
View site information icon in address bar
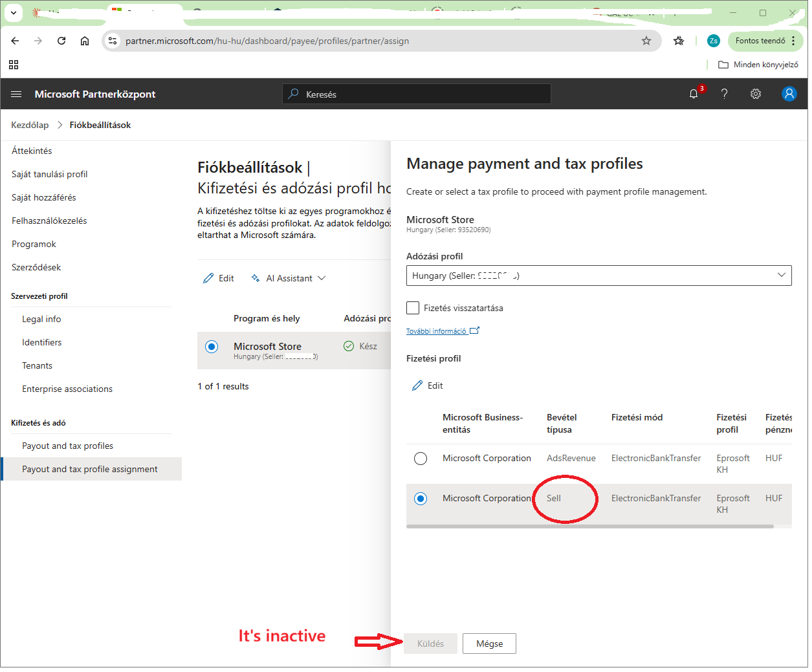(x=113, y=41)
